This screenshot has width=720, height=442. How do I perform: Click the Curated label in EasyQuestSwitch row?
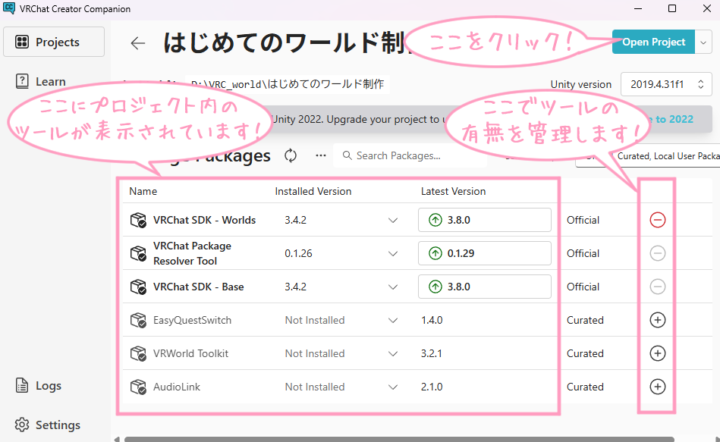(x=585, y=320)
